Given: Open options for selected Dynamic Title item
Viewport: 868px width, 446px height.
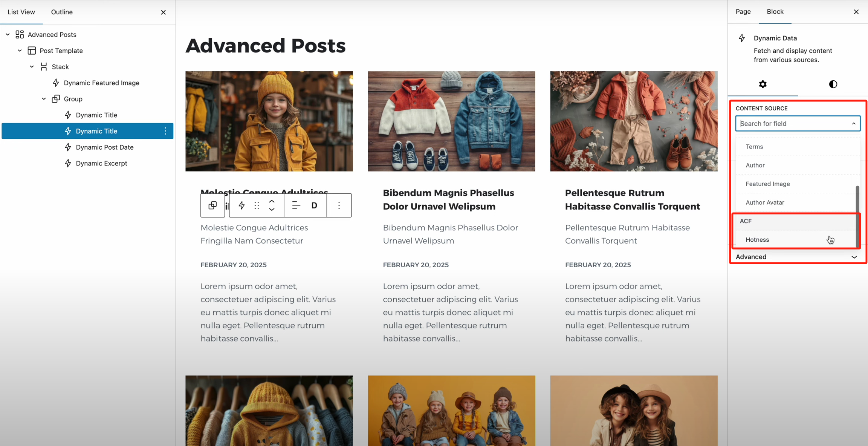Looking at the screenshot, I should click(x=165, y=131).
